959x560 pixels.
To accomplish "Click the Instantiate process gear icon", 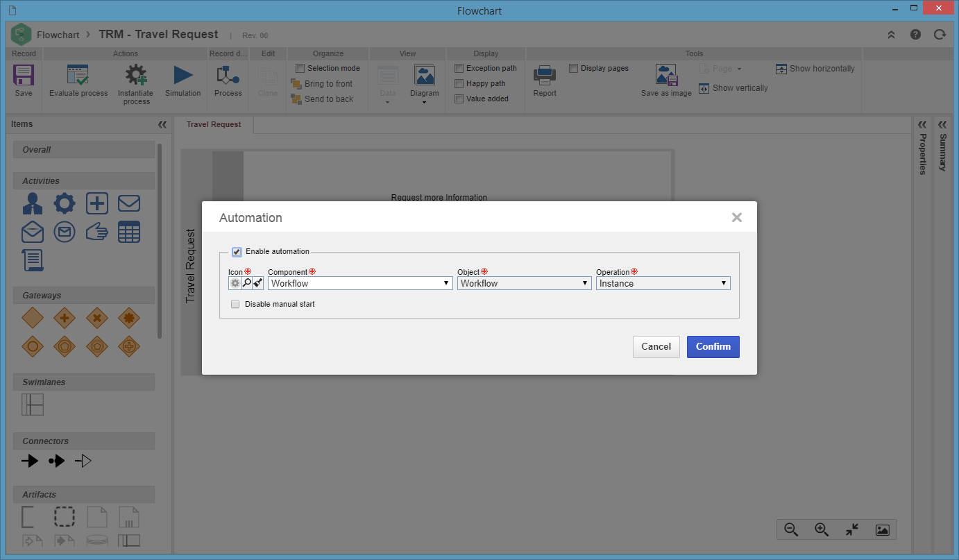I will [x=136, y=75].
